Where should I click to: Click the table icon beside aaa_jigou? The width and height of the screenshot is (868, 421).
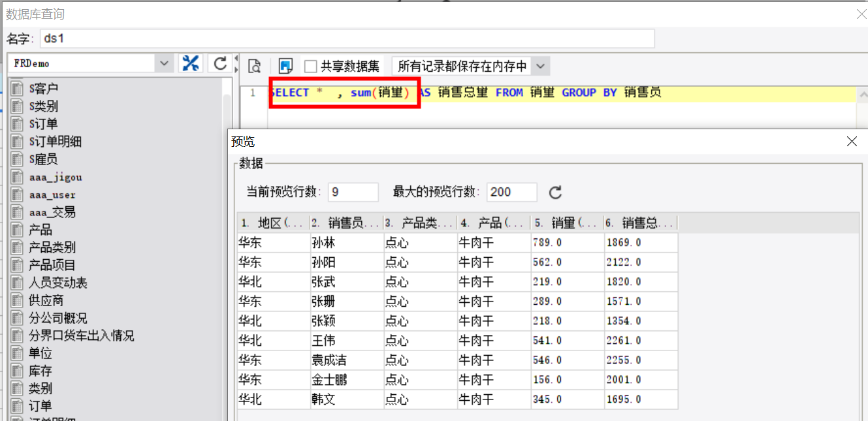click(x=18, y=176)
